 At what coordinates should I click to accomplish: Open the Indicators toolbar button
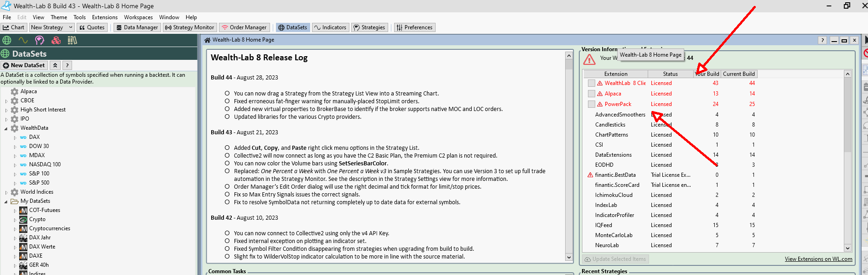point(330,27)
